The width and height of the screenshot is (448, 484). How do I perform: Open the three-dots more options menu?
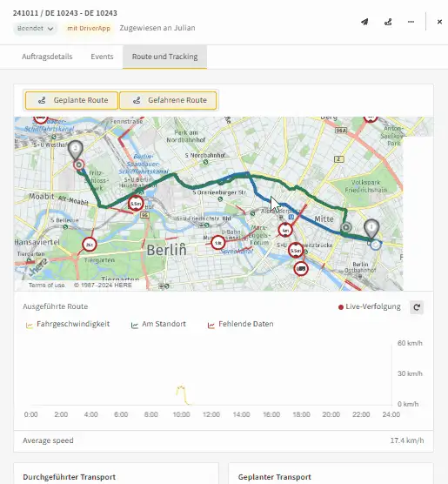[x=411, y=22]
